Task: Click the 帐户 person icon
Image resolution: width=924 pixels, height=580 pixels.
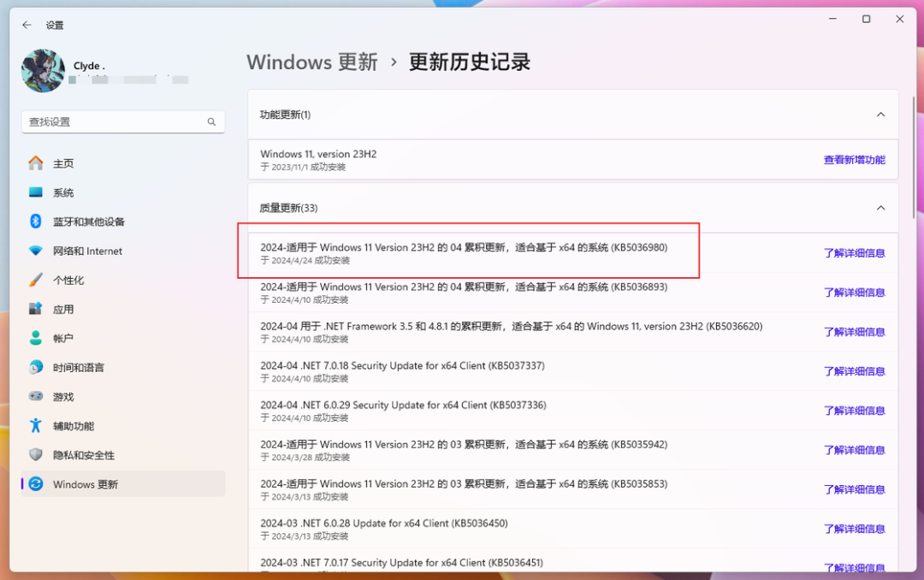Action: tap(36, 339)
